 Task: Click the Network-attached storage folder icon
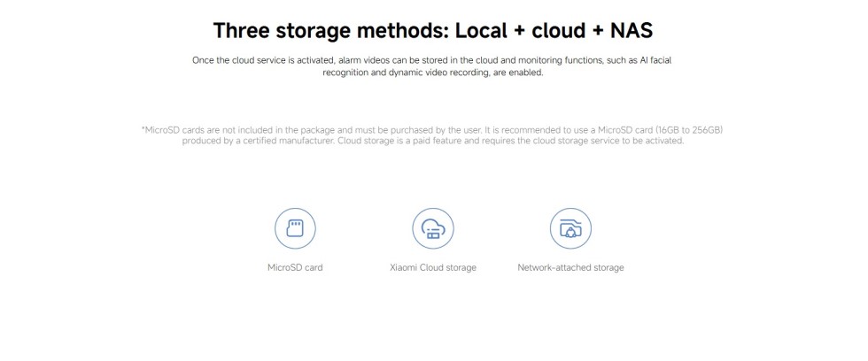[x=570, y=230]
